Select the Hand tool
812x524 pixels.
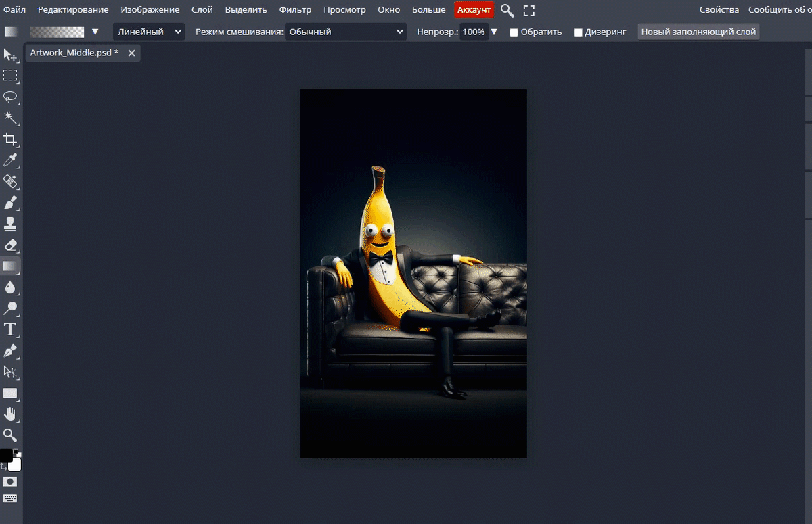click(10, 414)
